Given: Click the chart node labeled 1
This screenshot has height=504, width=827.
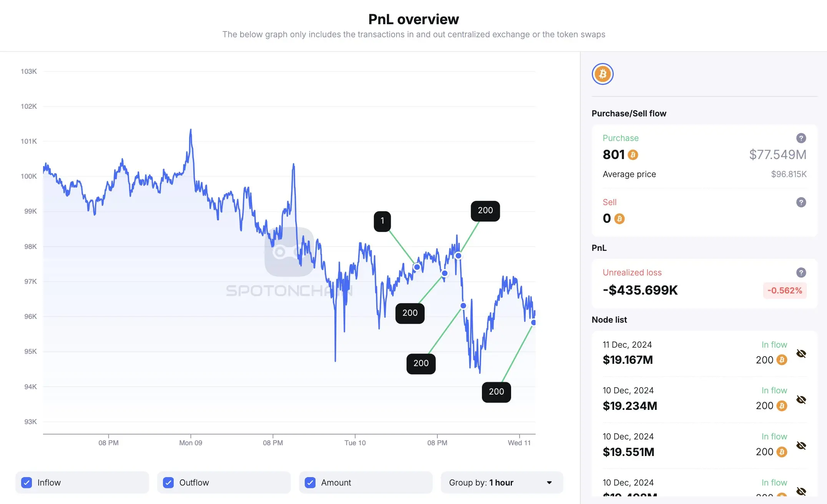Looking at the screenshot, I should pos(382,221).
